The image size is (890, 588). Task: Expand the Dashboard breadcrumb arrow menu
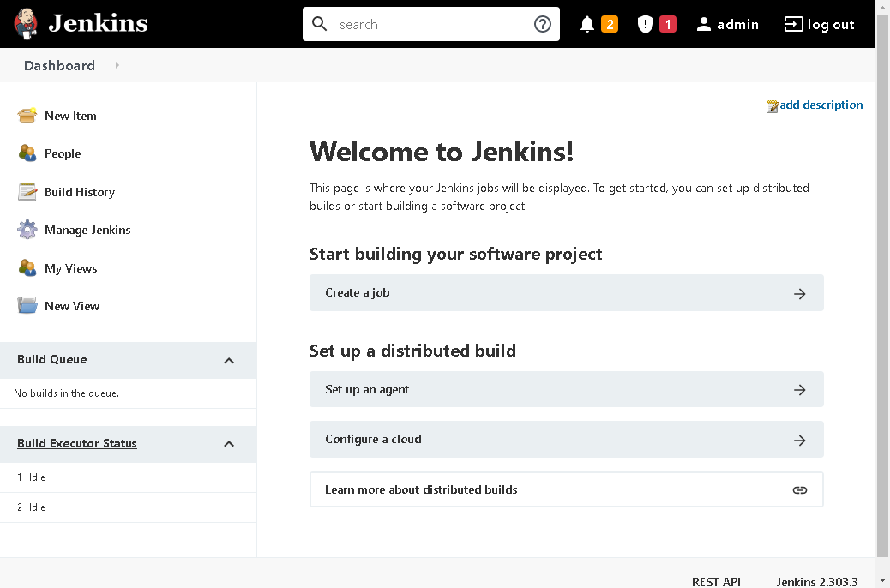pyautogui.click(x=117, y=65)
